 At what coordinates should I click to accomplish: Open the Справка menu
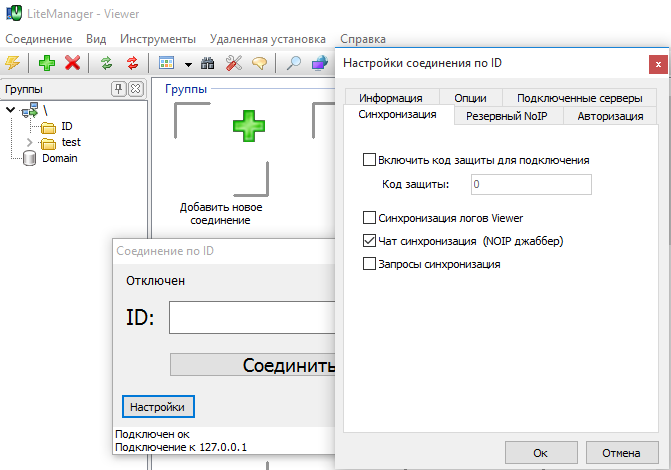[363, 39]
